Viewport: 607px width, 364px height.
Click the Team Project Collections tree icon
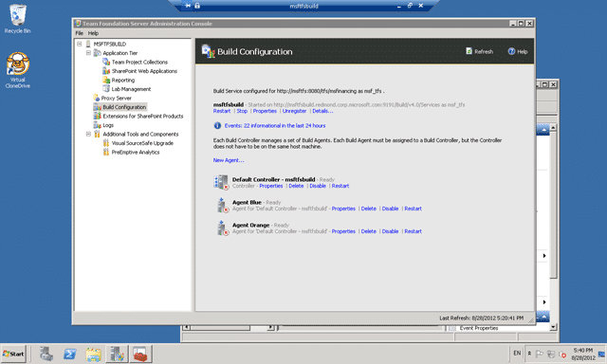pos(106,62)
